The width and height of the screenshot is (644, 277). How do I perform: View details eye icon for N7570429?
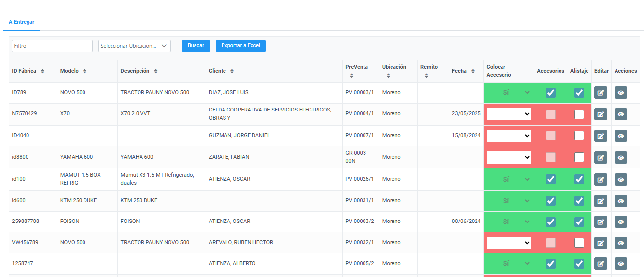pyautogui.click(x=621, y=114)
